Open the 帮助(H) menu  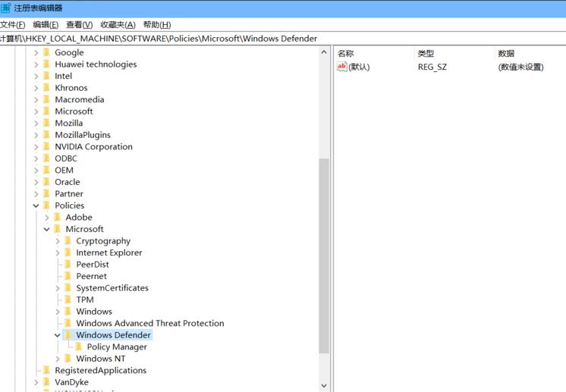click(x=157, y=24)
